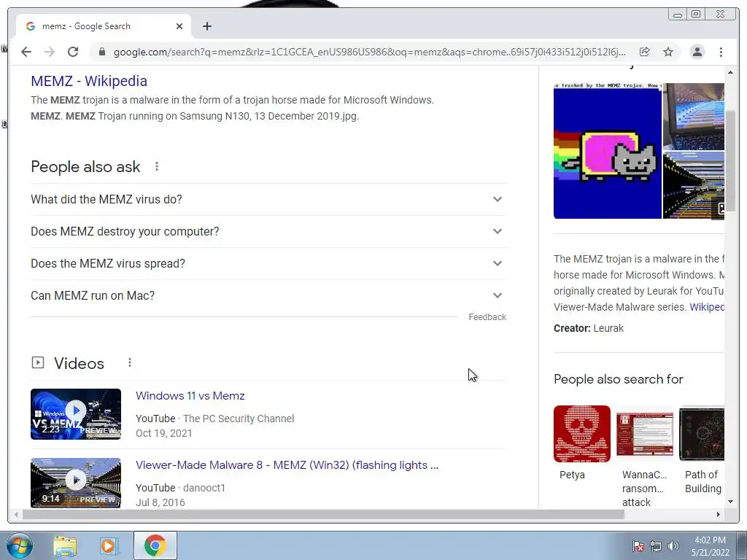Screen dimensions: 747x560
Task: Click the Creator: Leurak text
Action: click(x=589, y=328)
